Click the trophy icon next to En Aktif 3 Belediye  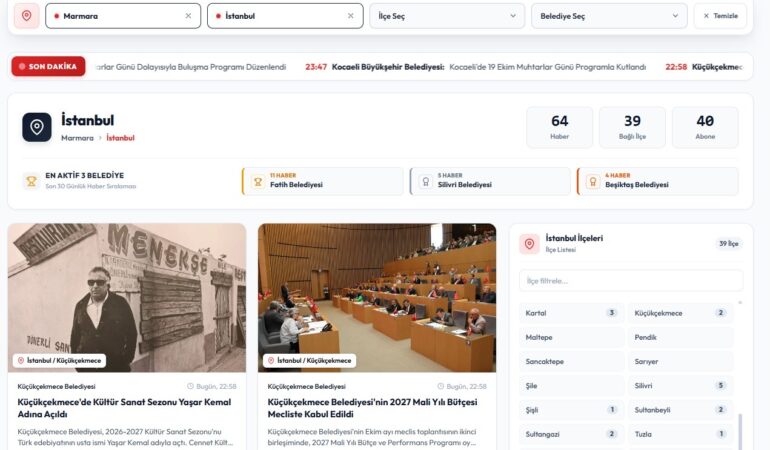click(x=31, y=181)
